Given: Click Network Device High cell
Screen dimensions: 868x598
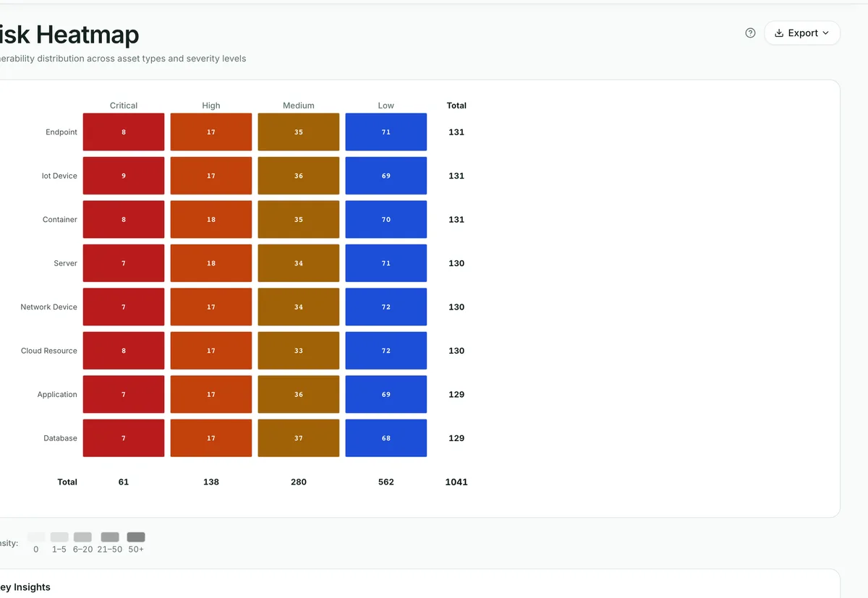Looking at the screenshot, I should tap(211, 307).
